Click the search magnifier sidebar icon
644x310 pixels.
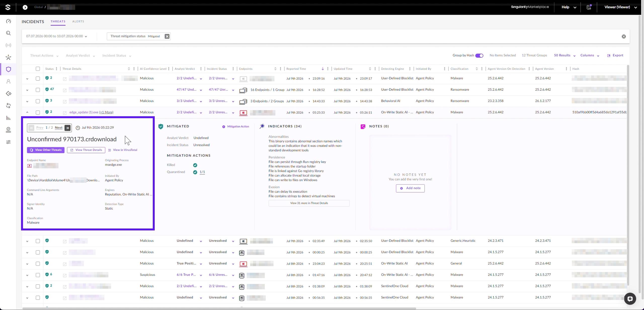click(8, 33)
